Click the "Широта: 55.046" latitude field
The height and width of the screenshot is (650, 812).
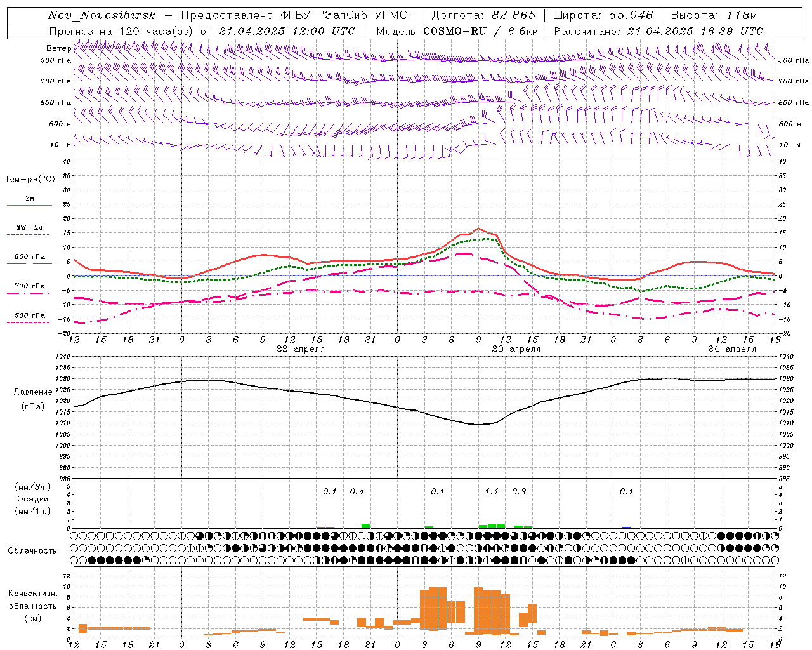click(x=603, y=15)
